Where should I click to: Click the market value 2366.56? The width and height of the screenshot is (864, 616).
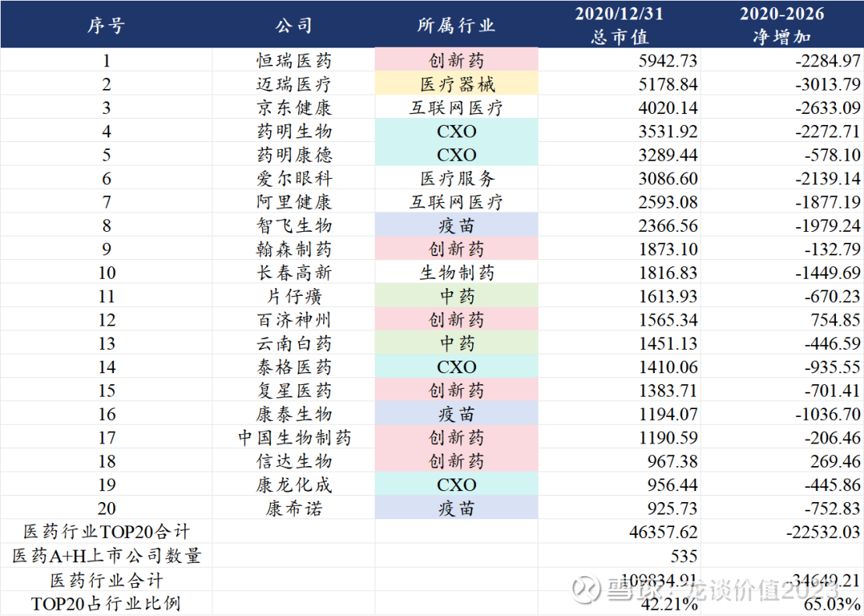(x=668, y=226)
